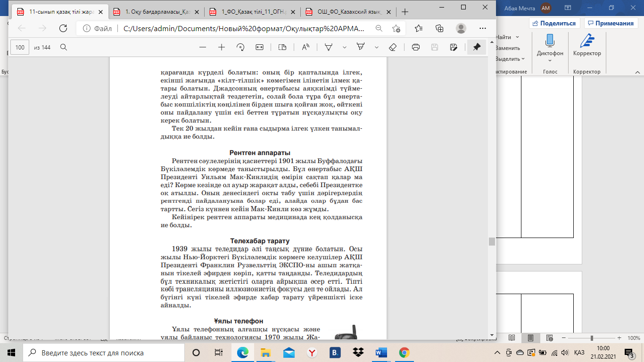Reload the PDF page in Edge

pyautogui.click(x=63, y=28)
